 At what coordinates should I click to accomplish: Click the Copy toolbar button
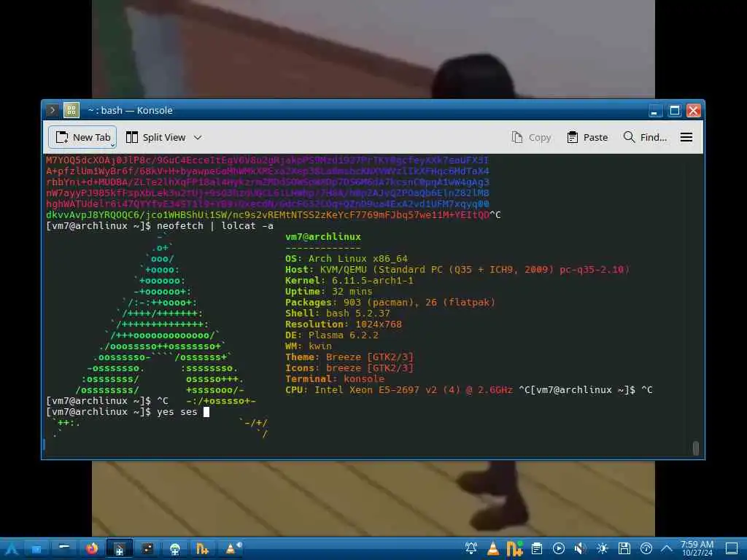point(531,137)
